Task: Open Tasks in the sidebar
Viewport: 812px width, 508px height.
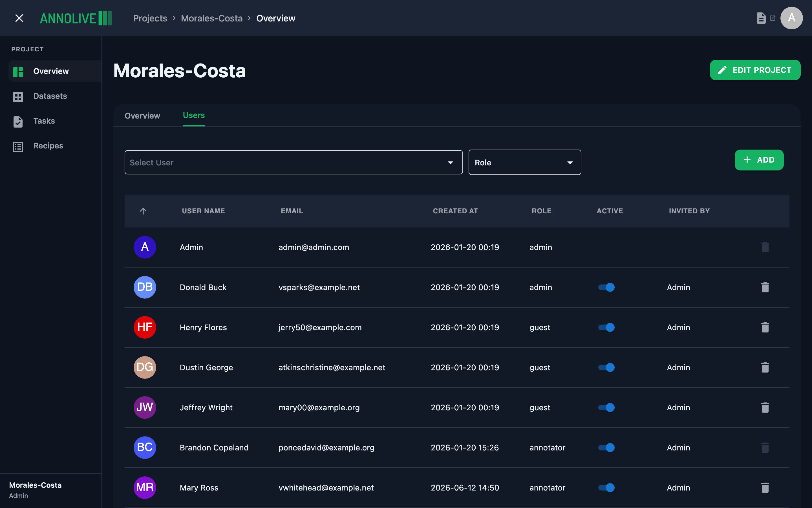Action: (55, 121)
